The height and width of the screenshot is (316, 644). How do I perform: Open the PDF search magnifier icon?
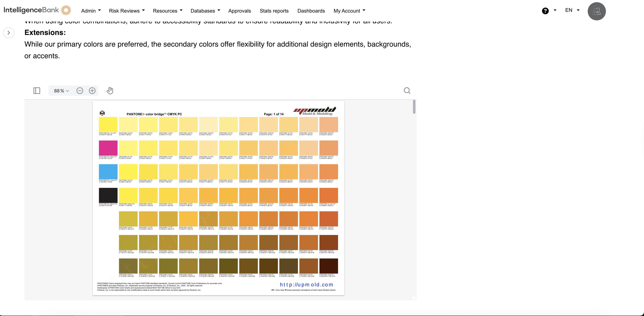[x=407, y=91]
